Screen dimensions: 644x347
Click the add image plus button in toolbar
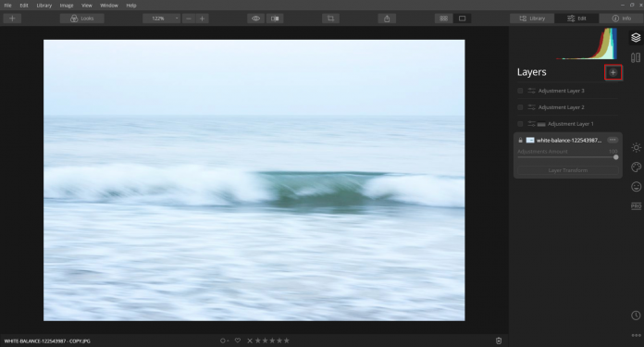coord(12,19)
